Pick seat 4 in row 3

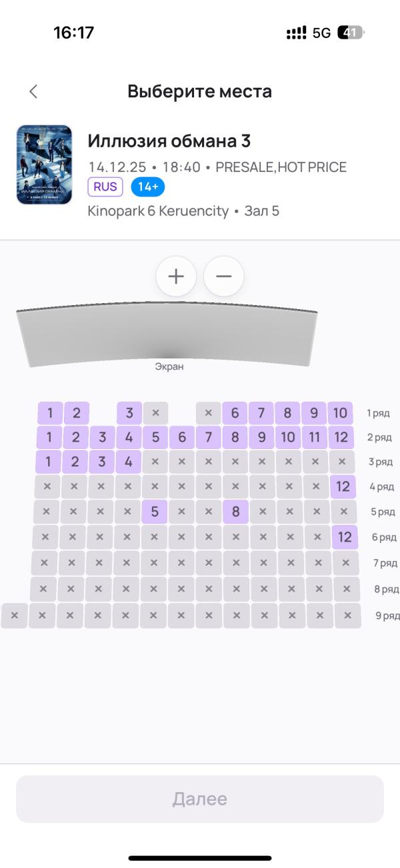[x=129, y=462]
